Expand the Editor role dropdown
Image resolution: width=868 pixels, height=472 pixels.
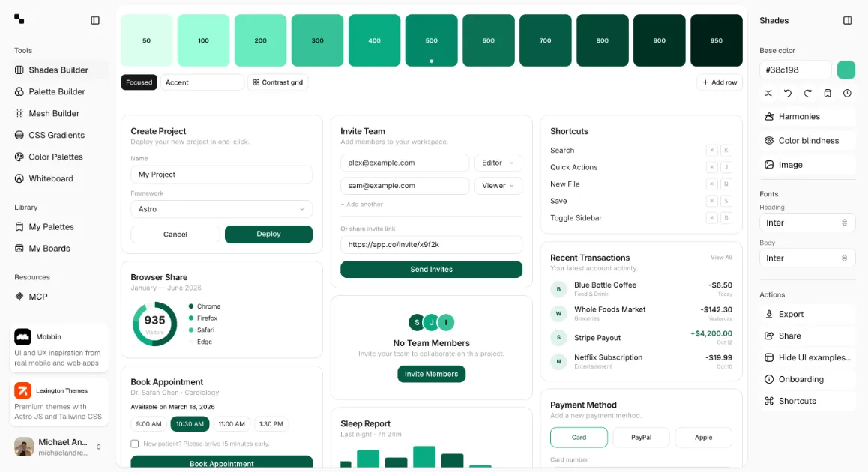[x=498, y=163]
